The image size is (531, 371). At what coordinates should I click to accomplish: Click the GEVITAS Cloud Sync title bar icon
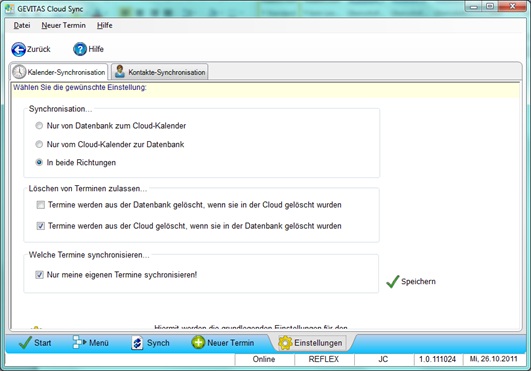pos(9,9)
